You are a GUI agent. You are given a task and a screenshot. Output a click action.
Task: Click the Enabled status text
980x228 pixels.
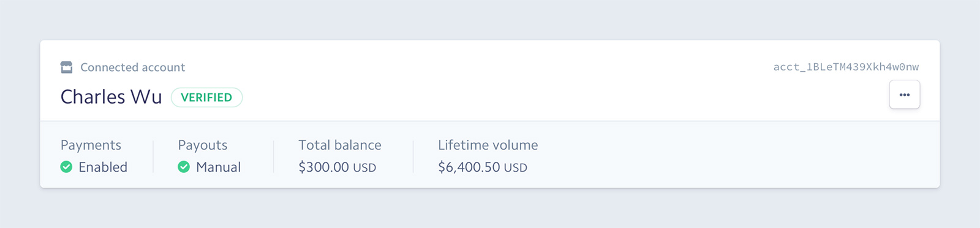(x=103, y=167)
